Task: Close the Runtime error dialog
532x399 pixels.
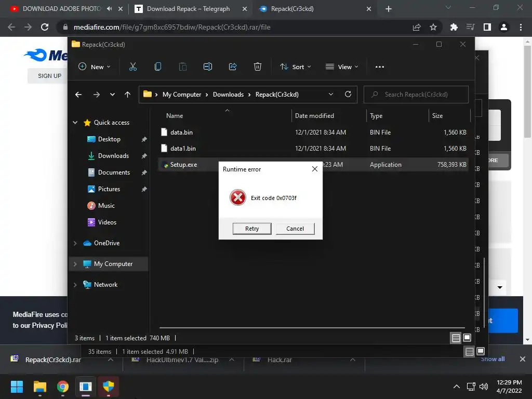Action: (x=314, y=169)
